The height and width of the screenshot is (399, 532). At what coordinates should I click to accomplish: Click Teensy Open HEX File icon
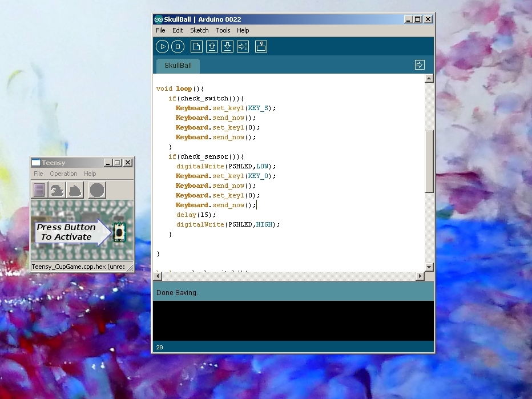click(x=39, y=190)
